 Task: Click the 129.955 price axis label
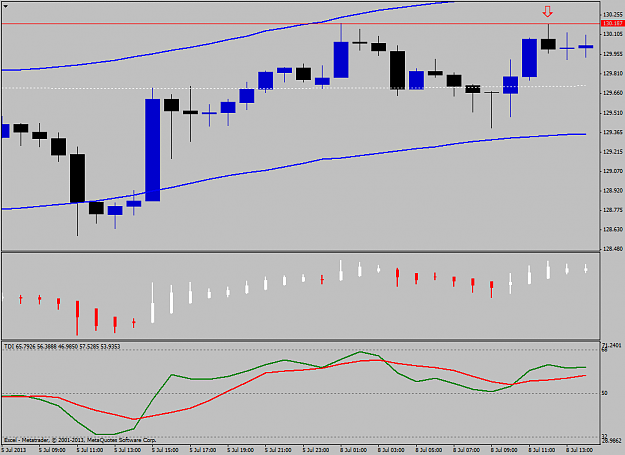pyautogui.click(x=613, y=54)
